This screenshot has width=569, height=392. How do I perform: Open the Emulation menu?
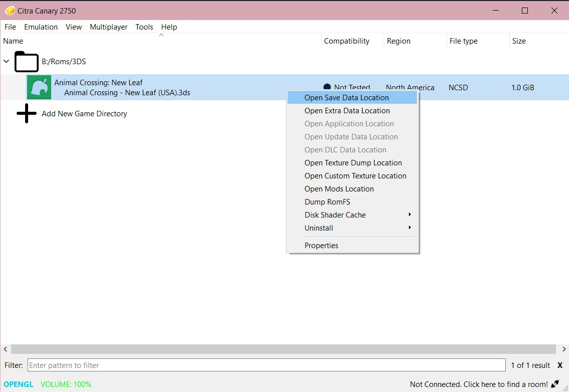(x=41, y=27)
